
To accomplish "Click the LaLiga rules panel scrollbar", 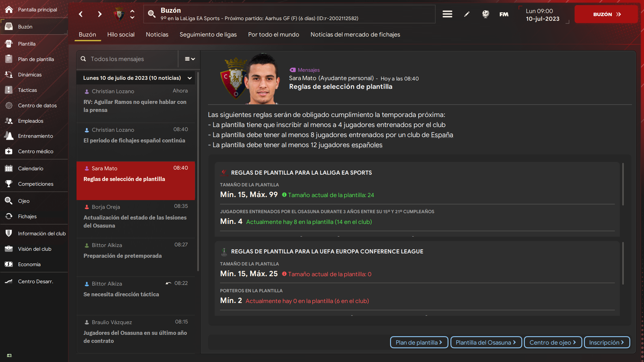I will pyautogui.click(x=623, y=184).
